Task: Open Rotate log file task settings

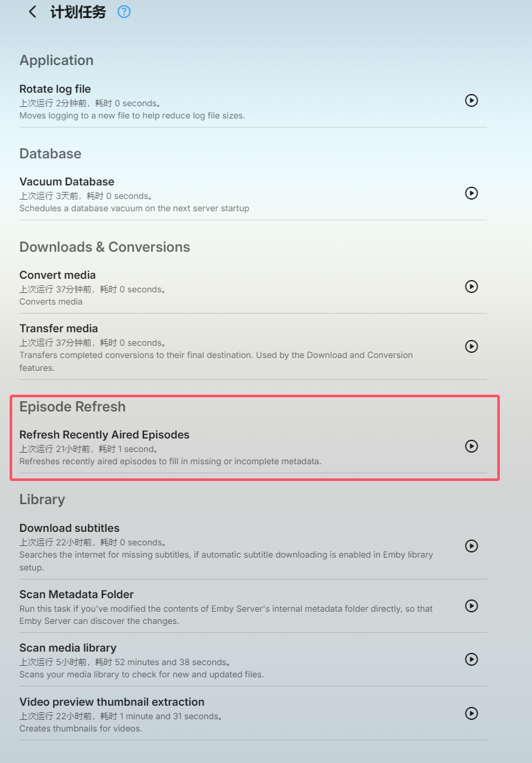Action: click(55, 89)
